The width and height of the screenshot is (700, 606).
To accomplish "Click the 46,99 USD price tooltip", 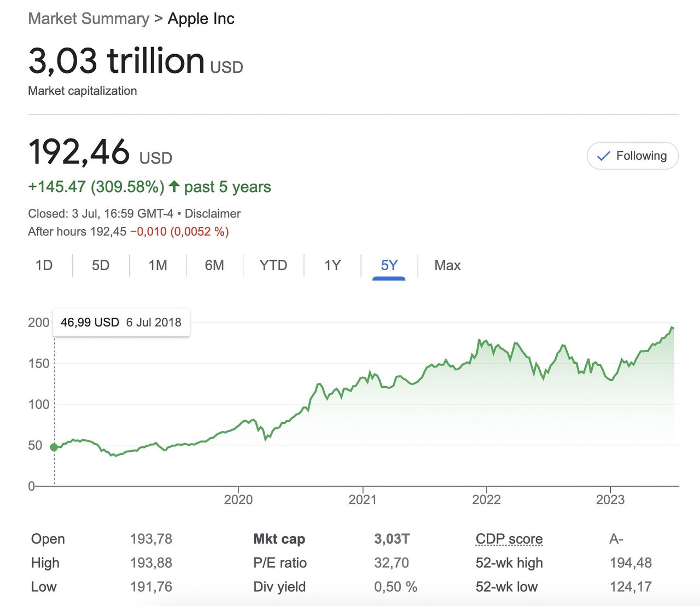I will point(121,322).
